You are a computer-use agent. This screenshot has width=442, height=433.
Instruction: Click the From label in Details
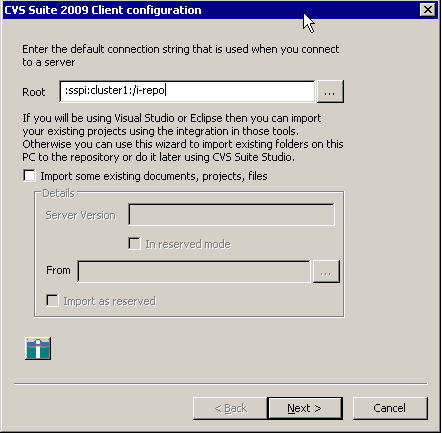58,270
